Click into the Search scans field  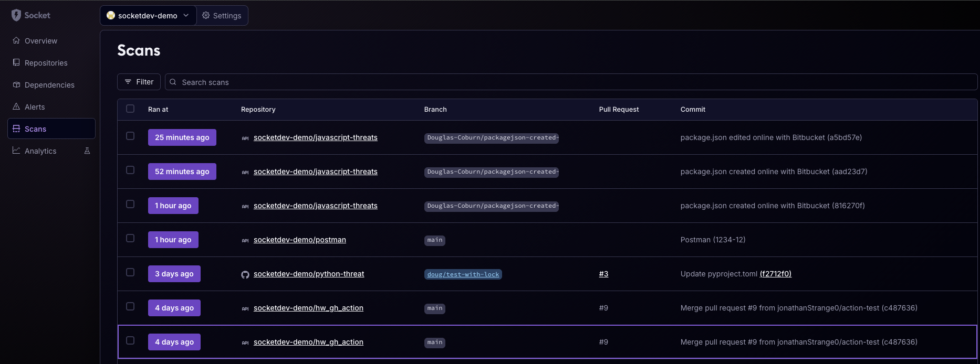click(x=571, y=82)
